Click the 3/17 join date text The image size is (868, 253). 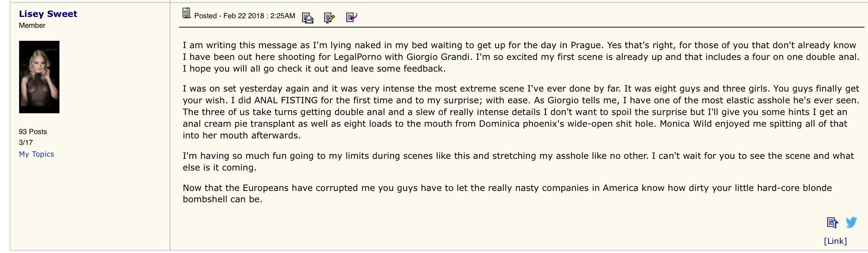click(x=26, y=143)
